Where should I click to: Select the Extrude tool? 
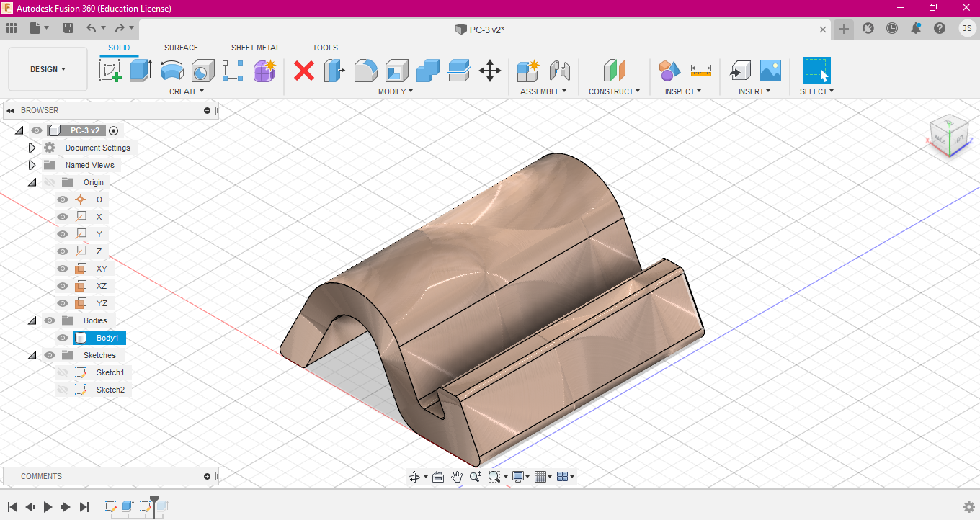click(141, 70)
